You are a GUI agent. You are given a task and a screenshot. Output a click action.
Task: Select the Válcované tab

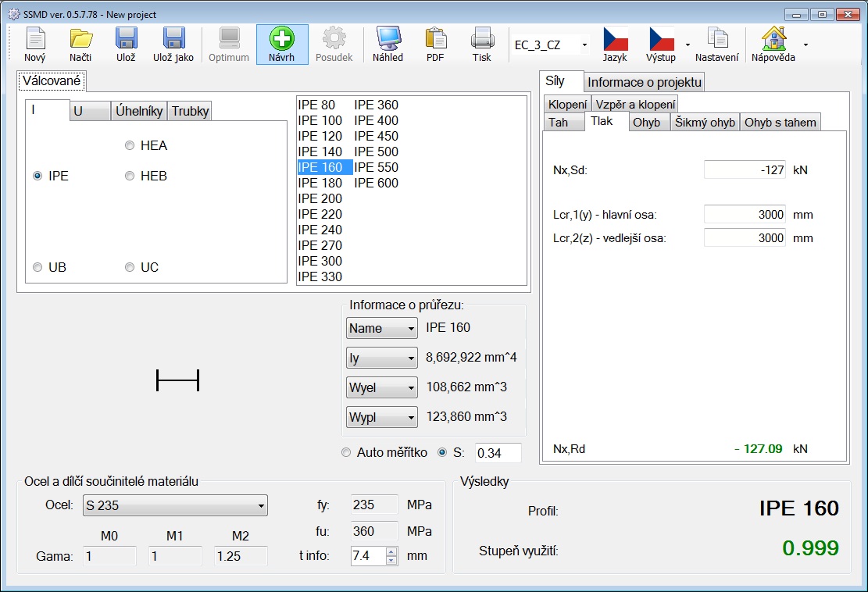(52, 80)
